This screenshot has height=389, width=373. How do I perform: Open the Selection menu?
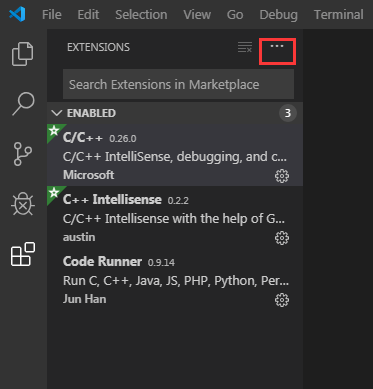pyautogui.click(x=141, y=15)
